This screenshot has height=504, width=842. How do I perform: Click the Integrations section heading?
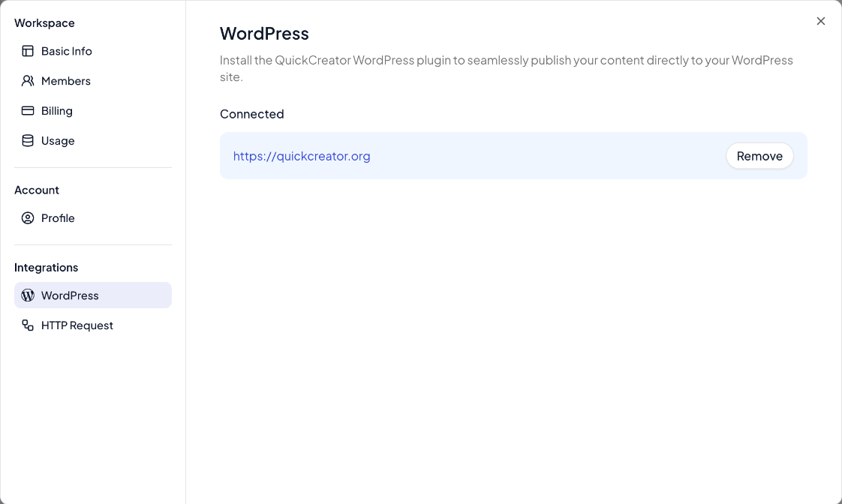(x=47, y=267)
